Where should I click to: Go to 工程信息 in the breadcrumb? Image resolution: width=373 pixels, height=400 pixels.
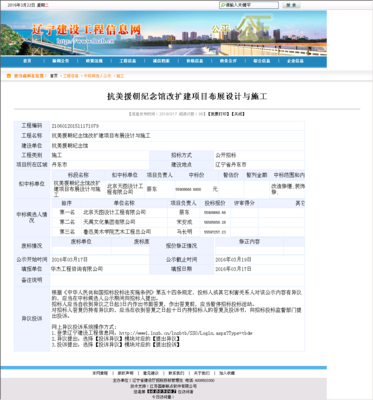coord(71,76)
